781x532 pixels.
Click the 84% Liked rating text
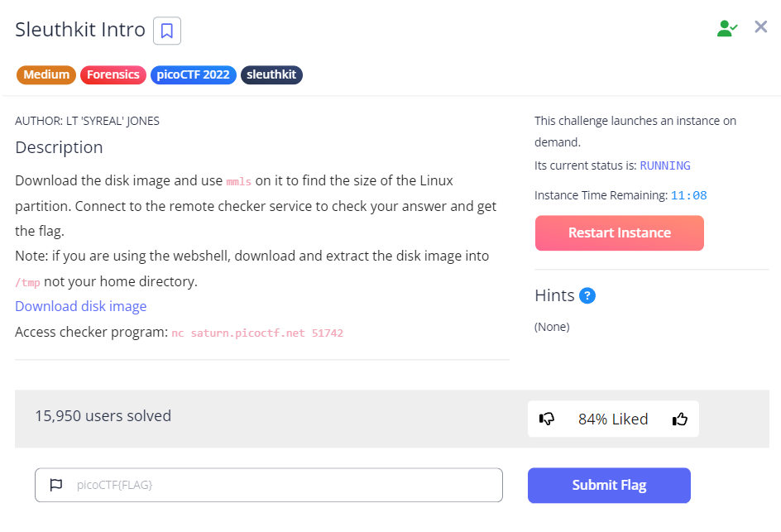point(613,419)
